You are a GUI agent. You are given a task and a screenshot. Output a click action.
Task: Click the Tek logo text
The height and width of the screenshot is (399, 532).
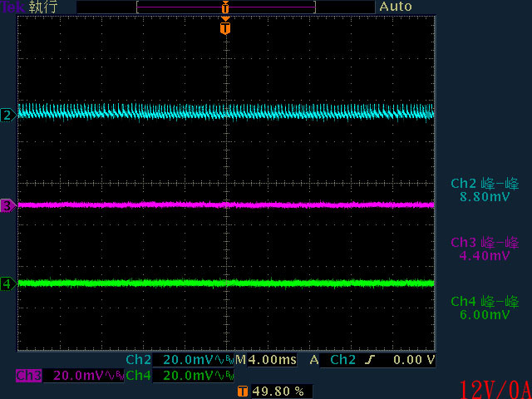click(12, 7)
